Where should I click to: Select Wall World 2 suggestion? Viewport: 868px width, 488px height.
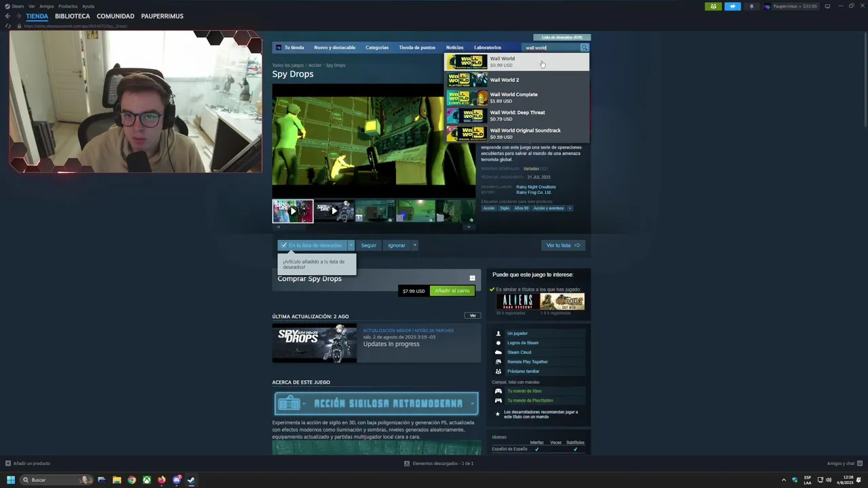[517, 80]
